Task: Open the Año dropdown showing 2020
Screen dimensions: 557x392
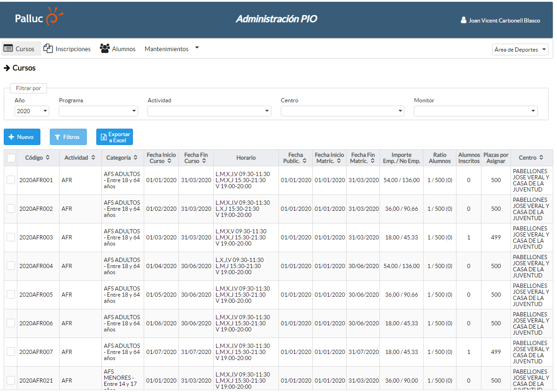Action: tap(32, 111)
